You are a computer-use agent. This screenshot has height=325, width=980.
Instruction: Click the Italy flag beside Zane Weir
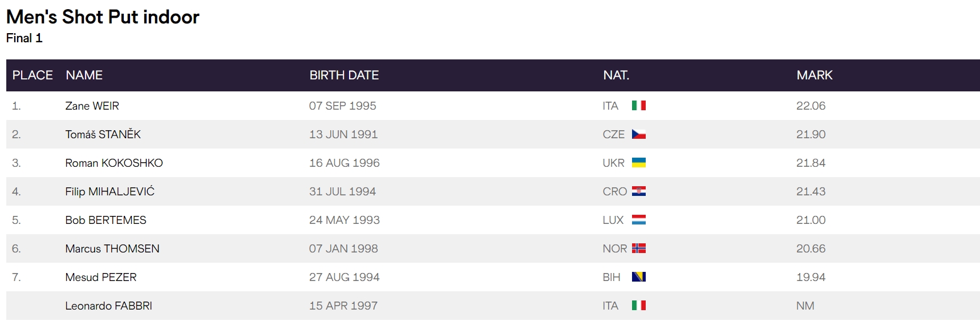pyautogui.click(x=638, y=106)
